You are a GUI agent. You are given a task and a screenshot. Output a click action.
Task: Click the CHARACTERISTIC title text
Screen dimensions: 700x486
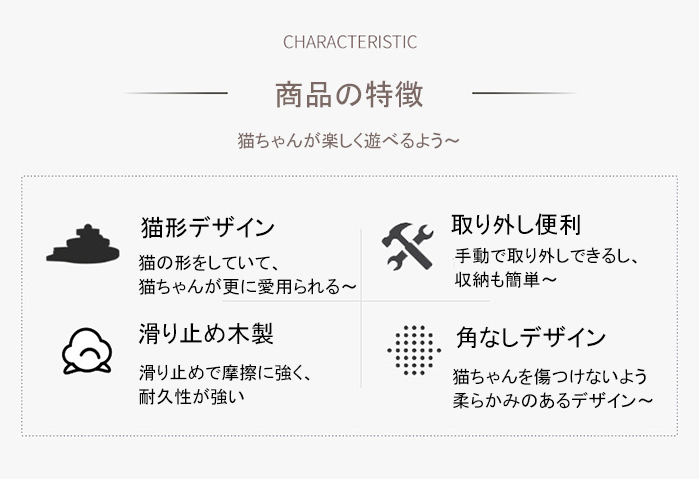point(350,42)
